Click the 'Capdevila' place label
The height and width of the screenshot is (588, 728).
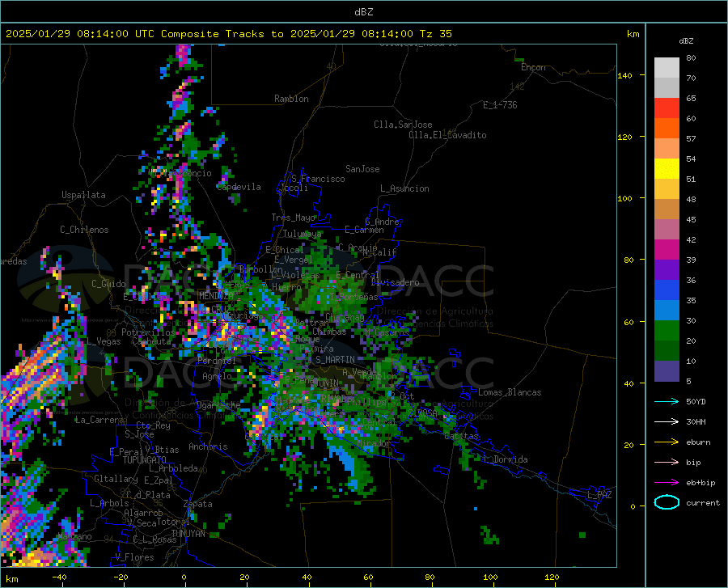[x=239, y=187]
